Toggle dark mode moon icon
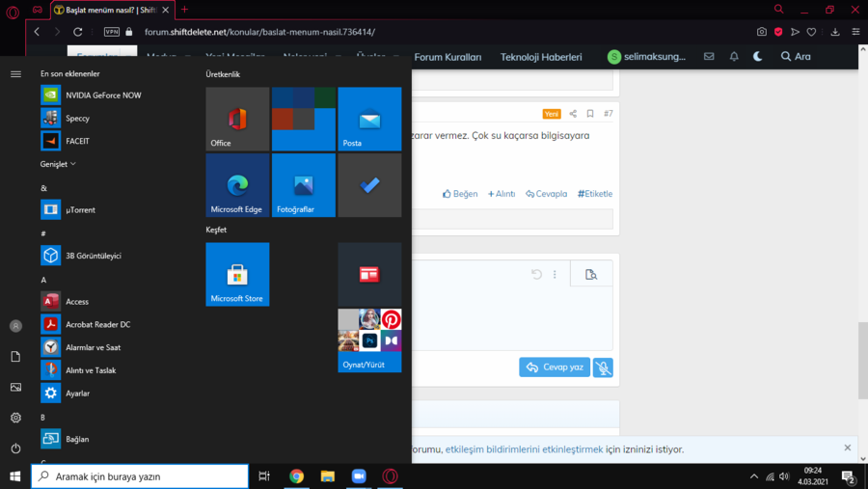 point(758,57)
